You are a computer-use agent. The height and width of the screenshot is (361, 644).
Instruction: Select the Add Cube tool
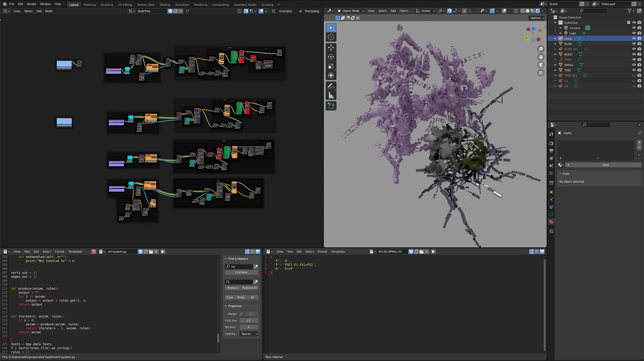(x=331, y=106)
